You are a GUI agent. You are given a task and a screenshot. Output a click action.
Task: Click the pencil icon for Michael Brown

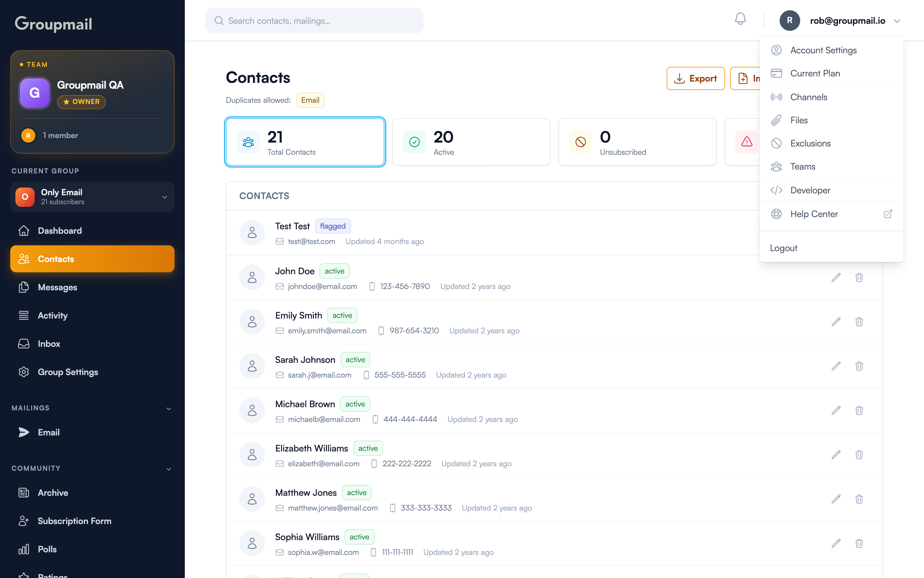[836, 411]
